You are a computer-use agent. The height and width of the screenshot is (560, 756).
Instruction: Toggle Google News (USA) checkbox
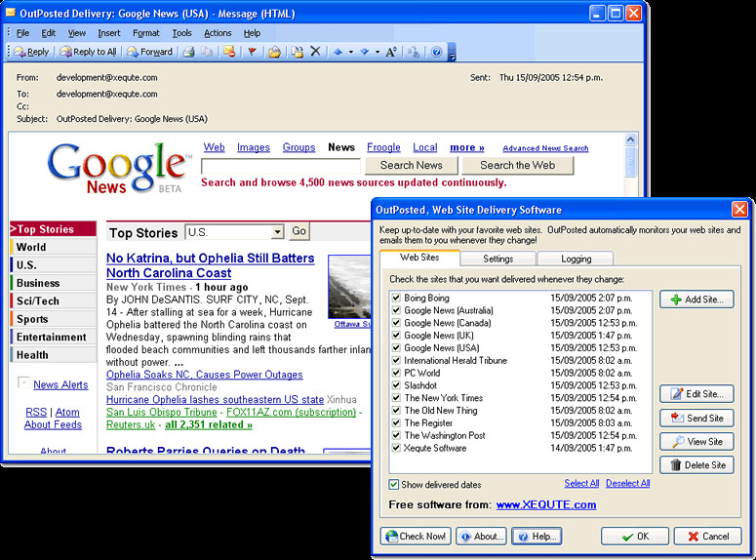click(x=396, y=347)
